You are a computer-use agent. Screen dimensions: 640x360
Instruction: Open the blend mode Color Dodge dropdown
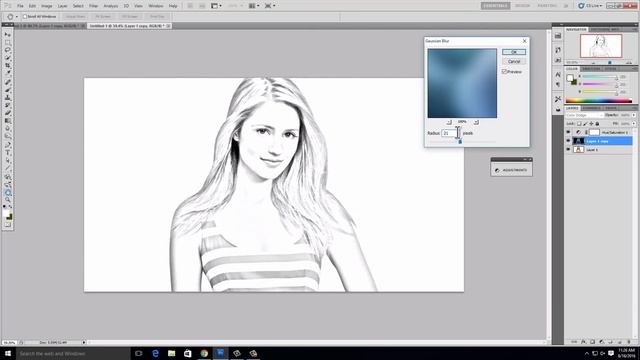pyautogui.click(x=584, y=116)
